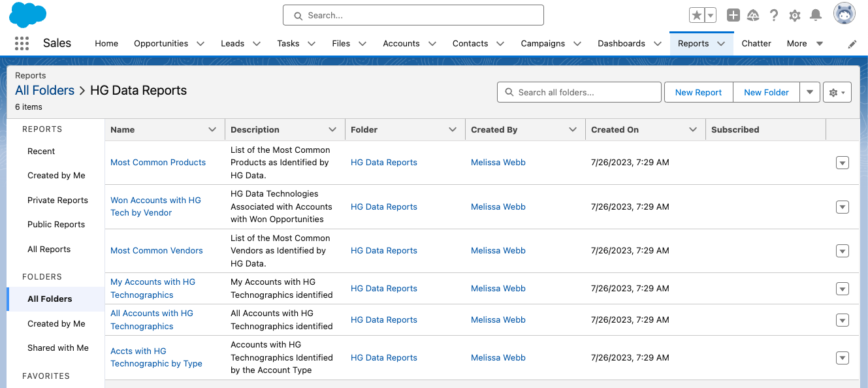Image resolution: width=868 pixels, height=388 pixels.
Task: Open row actions for Won Accounts report
Action: 843,207
